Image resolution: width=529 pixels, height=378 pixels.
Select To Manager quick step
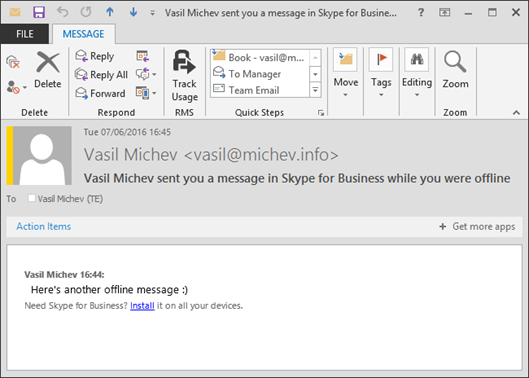point(259,74)
